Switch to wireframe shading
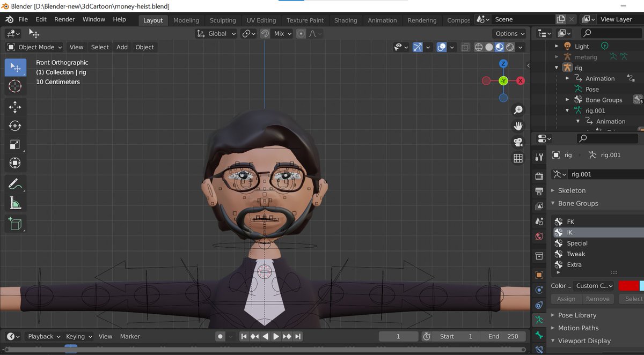This screenshot has height=355, width=644. click(479, 47)
